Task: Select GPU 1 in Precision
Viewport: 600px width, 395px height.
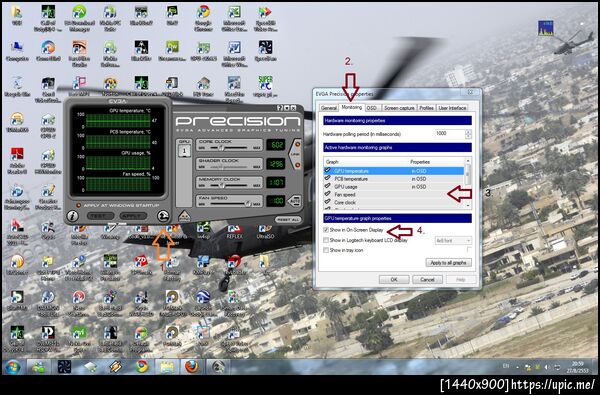Action: pos(184,150)
